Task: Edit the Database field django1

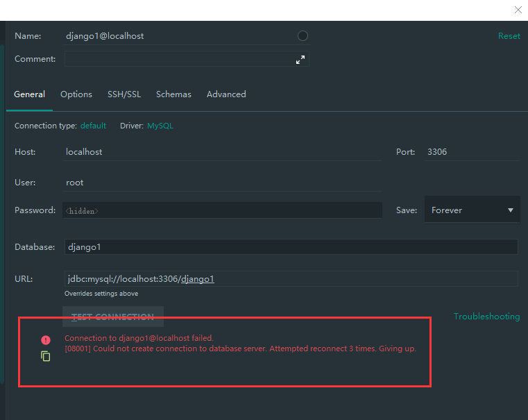Action: click(291, 247)
